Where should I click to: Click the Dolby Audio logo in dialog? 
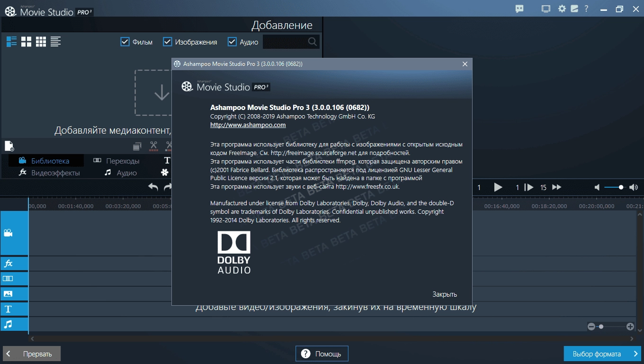tap(234, 253)
